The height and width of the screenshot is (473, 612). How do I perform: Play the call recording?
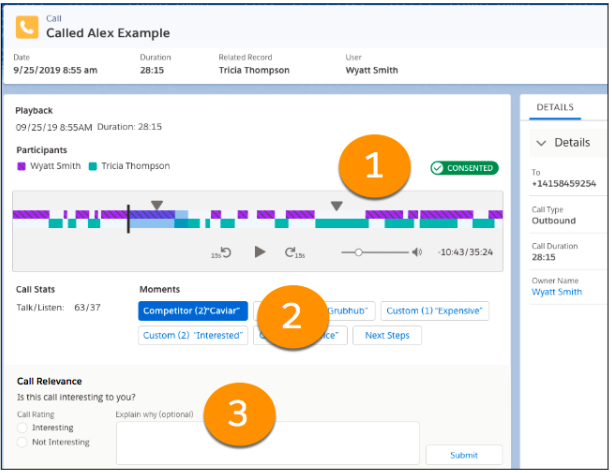coord(260,252)
